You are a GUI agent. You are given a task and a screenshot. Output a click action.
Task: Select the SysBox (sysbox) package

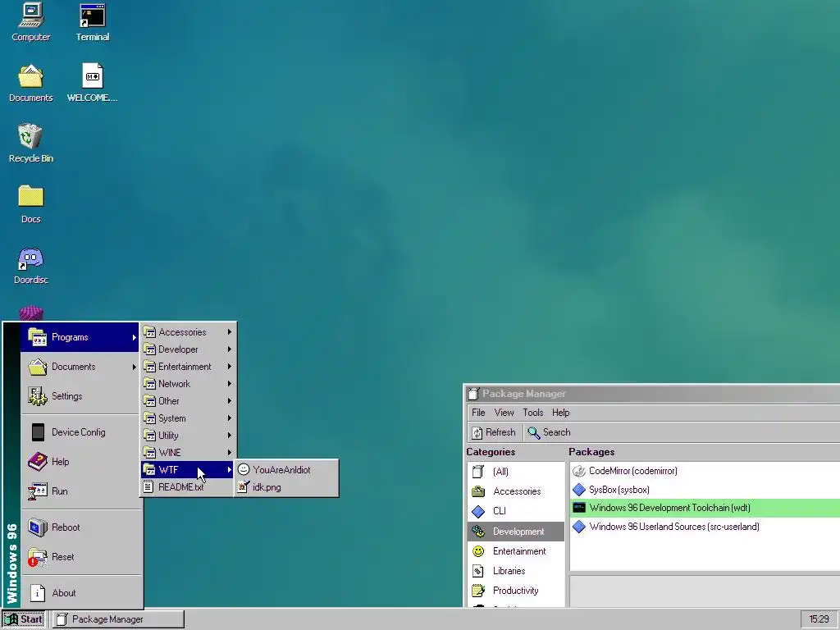(x=705, y=490)
